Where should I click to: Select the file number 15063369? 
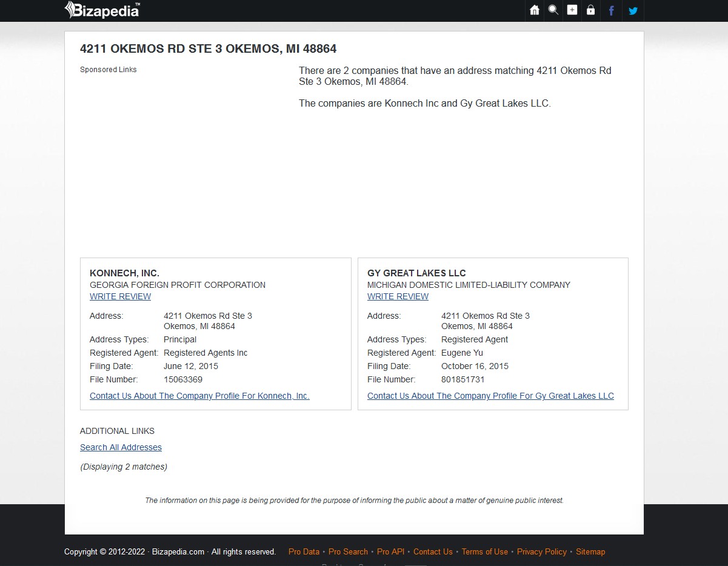click(183, 379)
